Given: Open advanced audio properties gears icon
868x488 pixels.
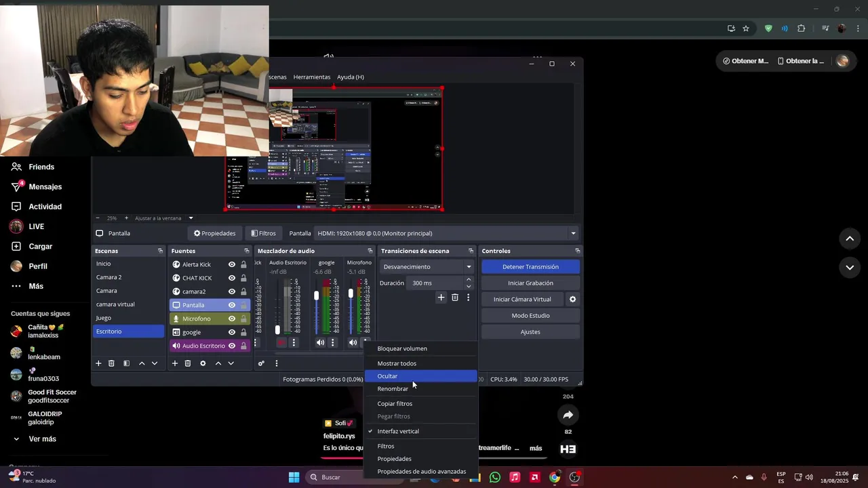Looking at the screenshot, I should [x=261, y=363].
